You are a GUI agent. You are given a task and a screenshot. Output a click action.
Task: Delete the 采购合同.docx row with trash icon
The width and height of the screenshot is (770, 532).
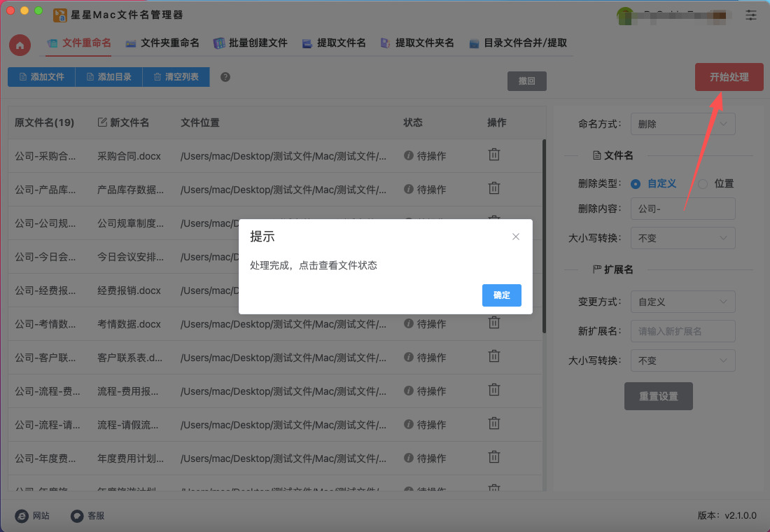click(x=494, y=155)
